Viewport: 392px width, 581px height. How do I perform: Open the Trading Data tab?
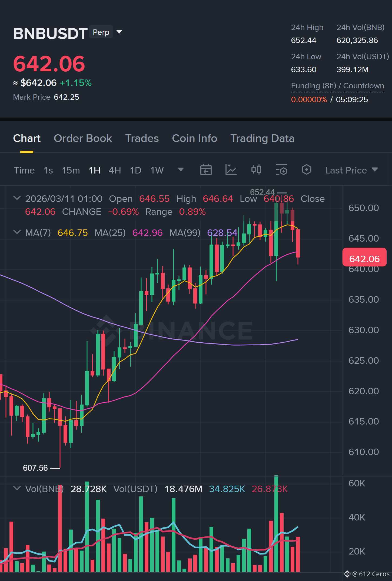(262, 138)
